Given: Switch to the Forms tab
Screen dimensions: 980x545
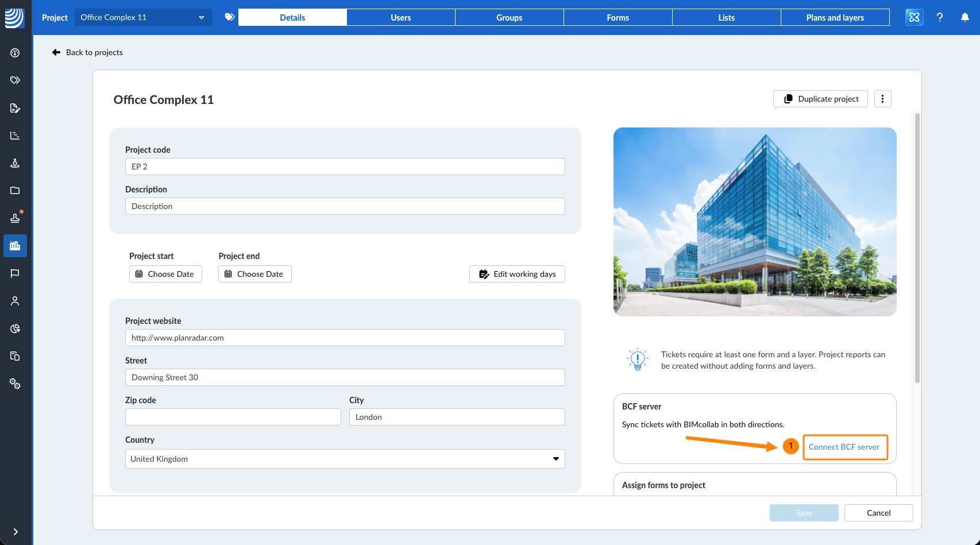Looking at the screenshot, I should click(618, 17).
